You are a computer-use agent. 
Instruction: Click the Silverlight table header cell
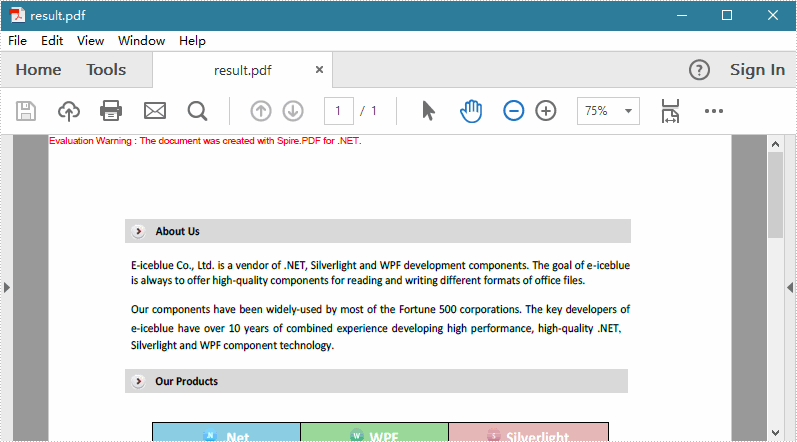pyautogui.click(x=529, y=433)
